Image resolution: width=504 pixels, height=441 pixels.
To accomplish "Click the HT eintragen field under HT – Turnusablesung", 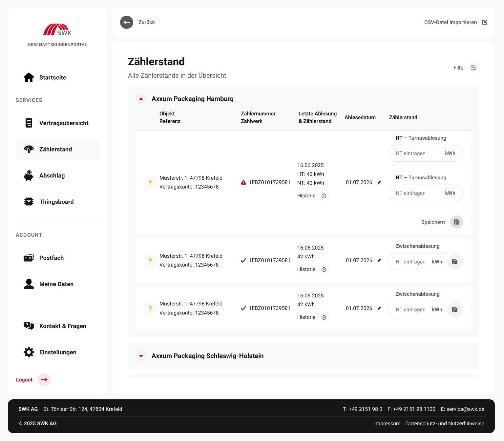I will pos(426,153).
